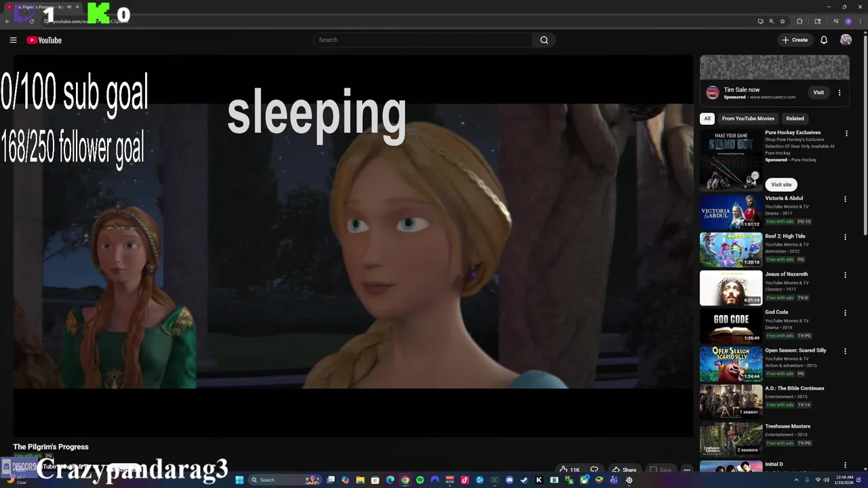Open Microsoft Edge from taskbar
868x488 pixels.
click(x=390, y=480)
